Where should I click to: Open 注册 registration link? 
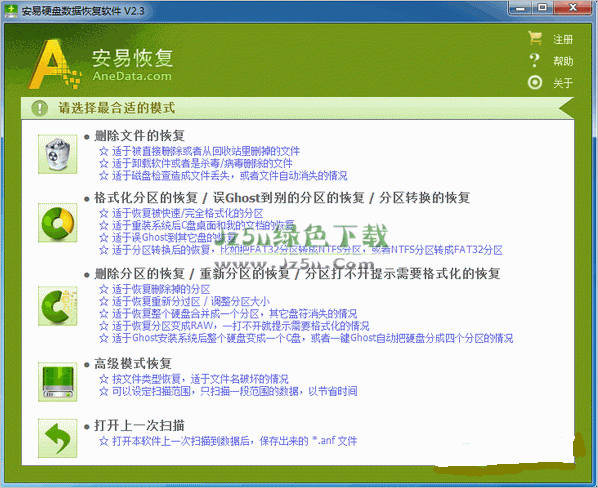pos(563,39)
